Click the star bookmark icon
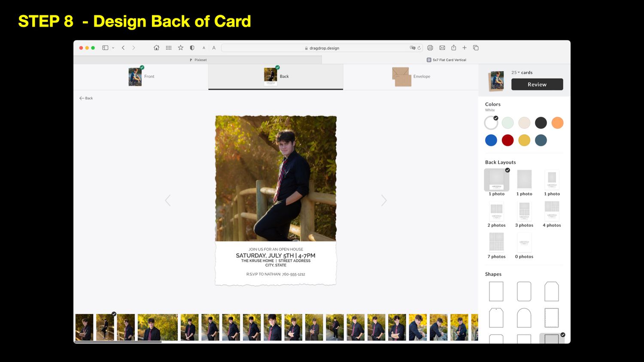This screenshot has height=362, width=644. tap(181, 48)
